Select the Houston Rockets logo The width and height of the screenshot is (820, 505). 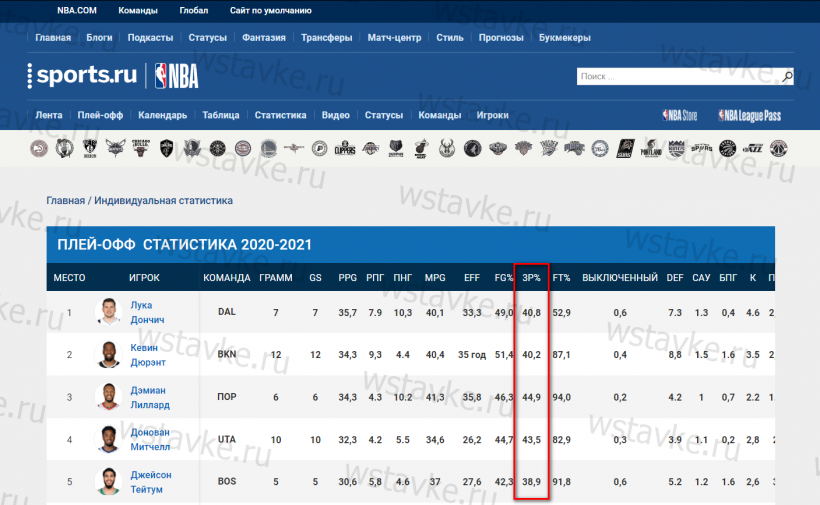[294, 149]
